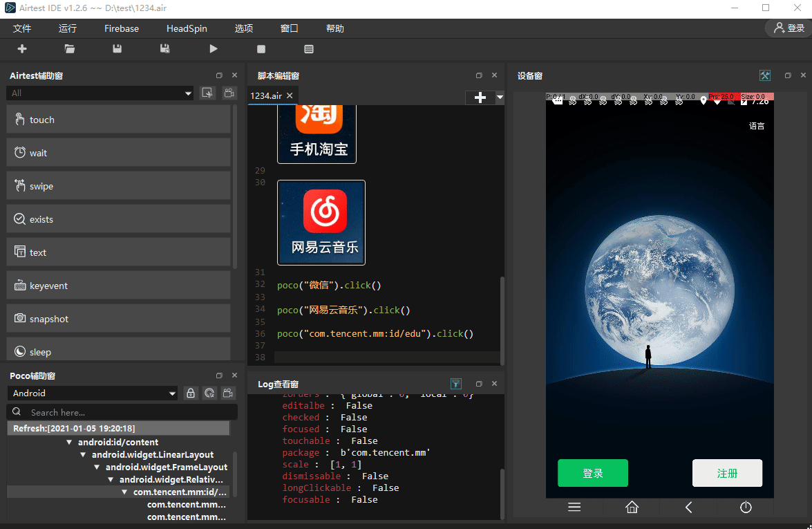Click the Poco record camera icon

click(x=228, y=393)
